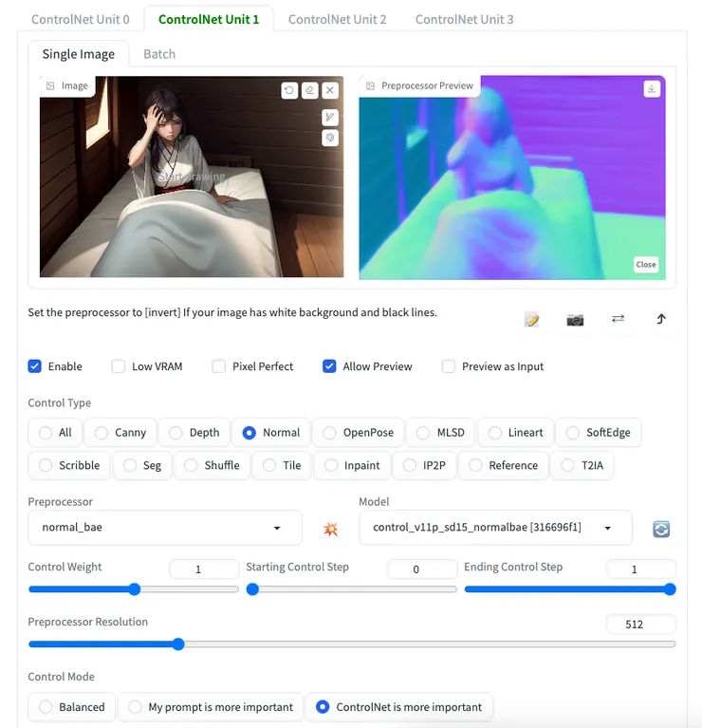Image resolution: width=702 pixels, height=728 pixels.
Task: Select the Depth control type
Action: pos(194,432)
